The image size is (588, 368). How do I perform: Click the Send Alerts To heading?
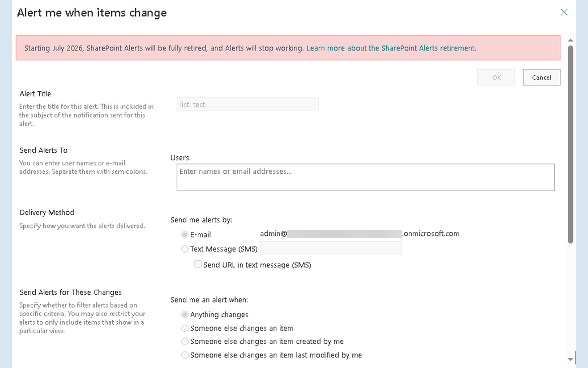pos(44,150)
